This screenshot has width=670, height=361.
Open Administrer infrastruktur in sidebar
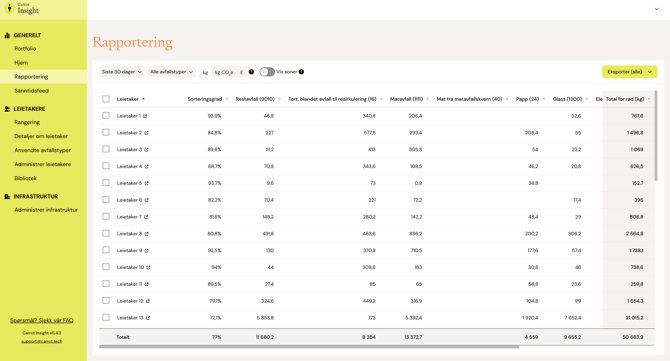tap(46, 210)
